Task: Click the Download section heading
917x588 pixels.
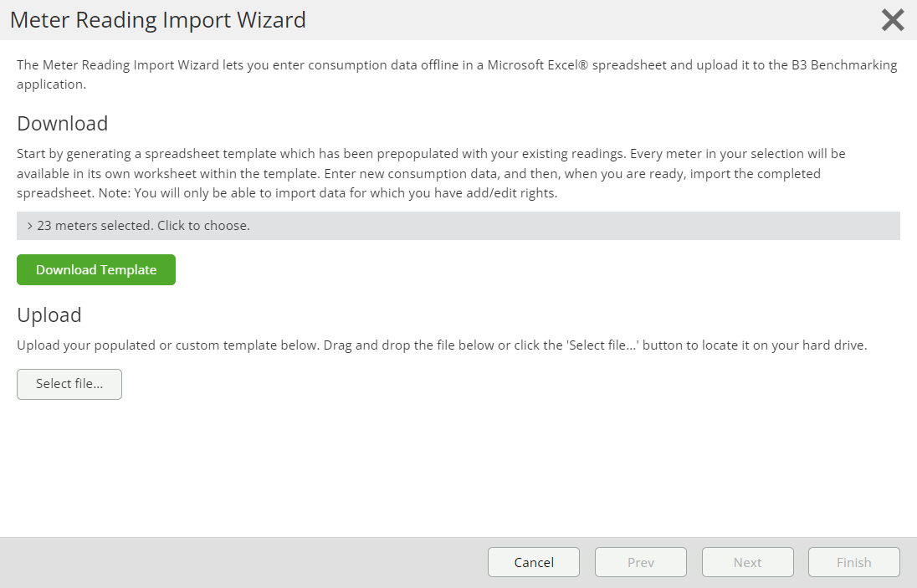Action: (63, 124)
